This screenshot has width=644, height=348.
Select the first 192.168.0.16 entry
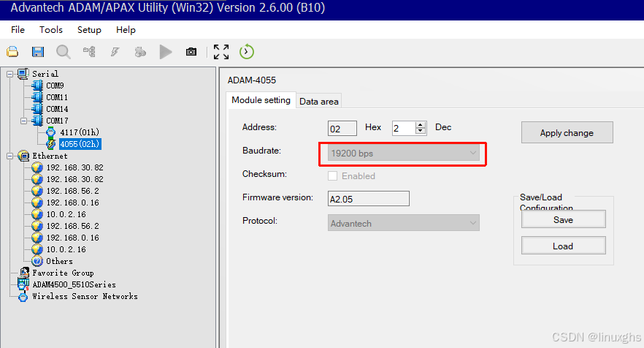pyautogui.click(x=73, y=203)
